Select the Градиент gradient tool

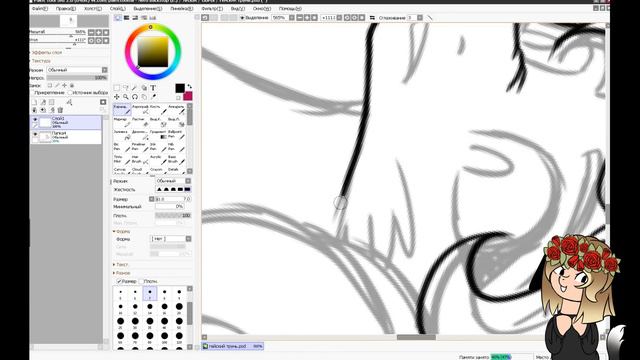tap(158, 135)
